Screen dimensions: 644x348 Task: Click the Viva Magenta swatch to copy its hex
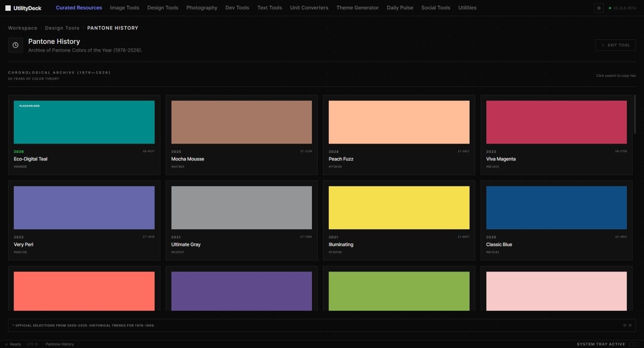tap(556, 122)
